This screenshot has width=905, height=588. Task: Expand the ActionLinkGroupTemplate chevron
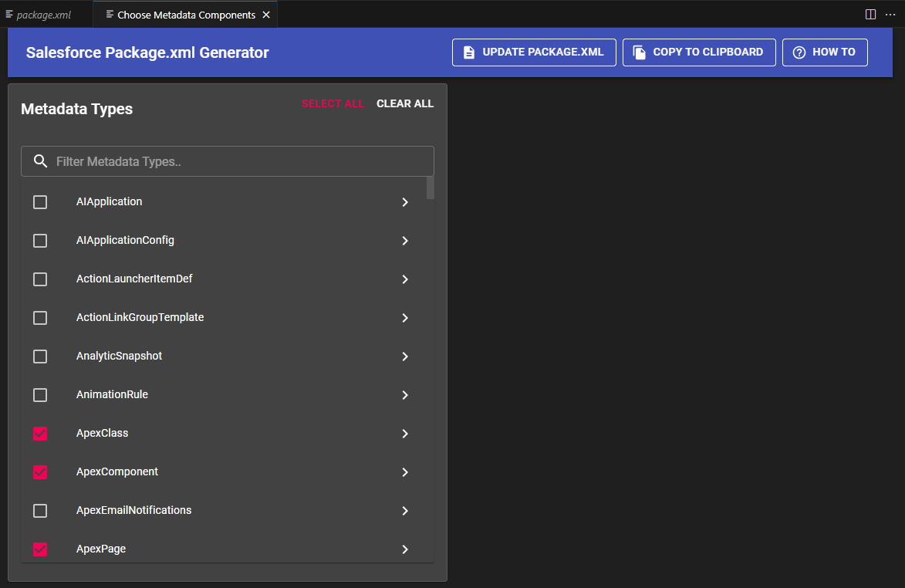pyautogui.click(x=405, y=318)
